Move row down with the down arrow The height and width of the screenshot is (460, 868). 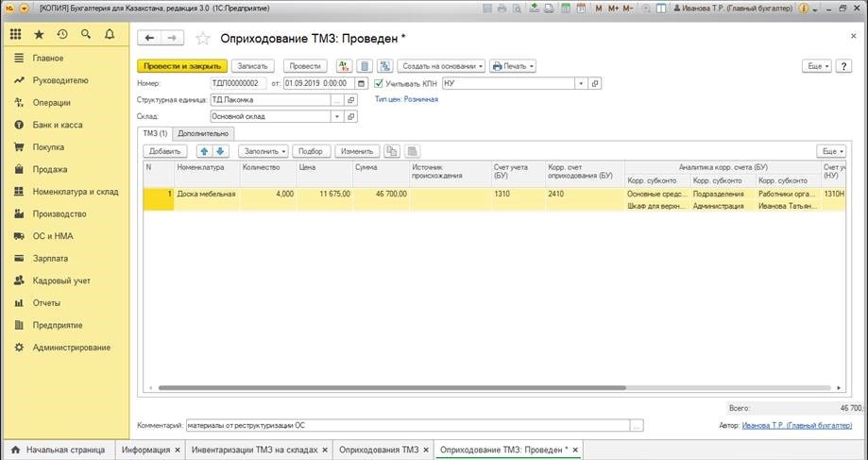[x=220, y=151]
